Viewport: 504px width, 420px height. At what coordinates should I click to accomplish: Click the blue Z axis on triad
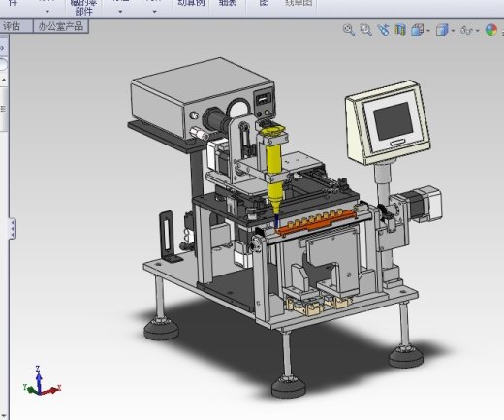point(39,379)
